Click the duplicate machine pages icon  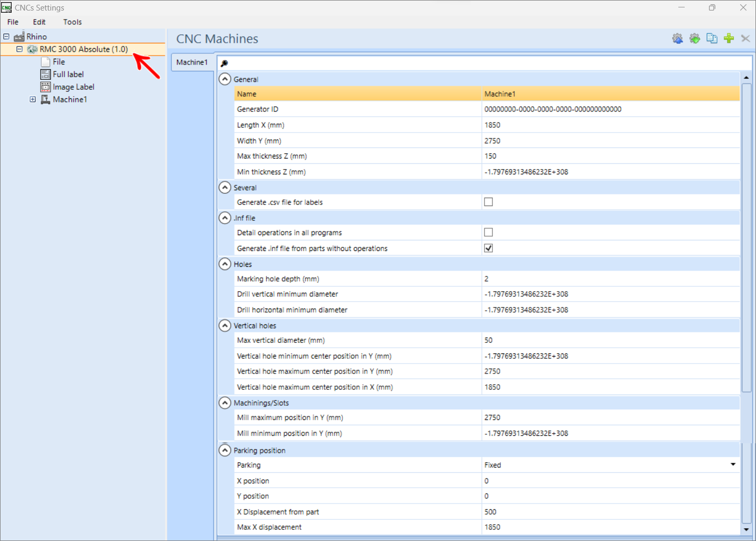(x=712, y=39)
